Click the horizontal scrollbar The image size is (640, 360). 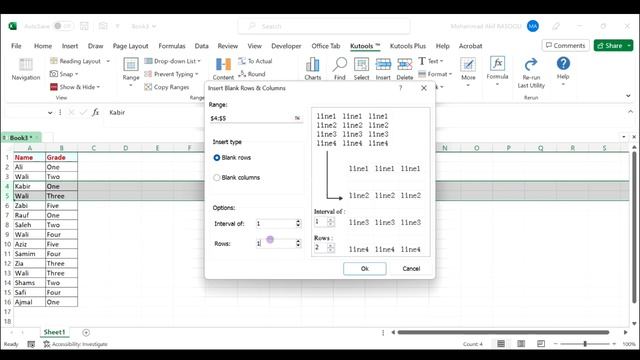(x=503, y=332)
